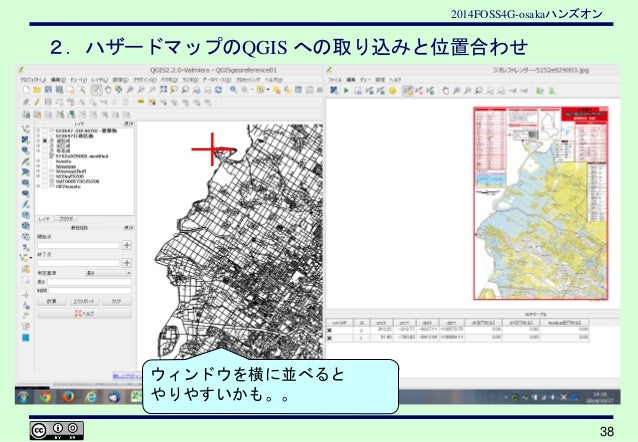This screenshot has width=638, height=442.
Task: Switch to レイヤ tab
Action: (x=44, y=219)
